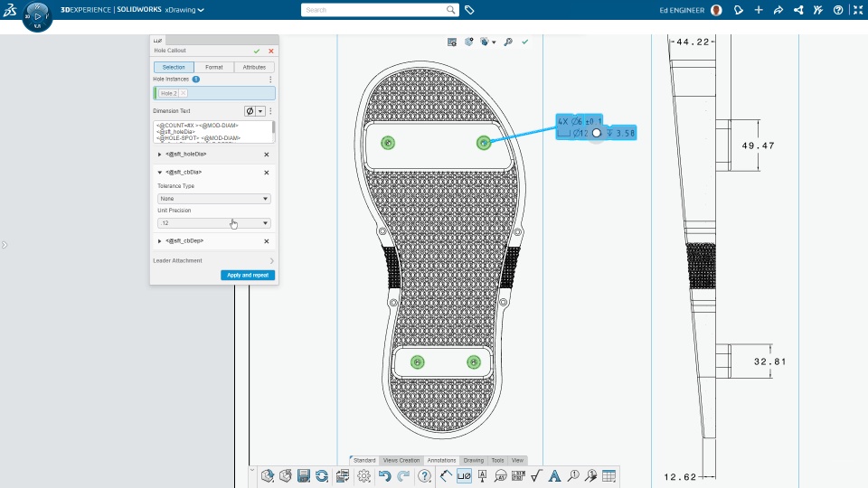Open Dimension Text more options menu

click(x=270, y=111)
